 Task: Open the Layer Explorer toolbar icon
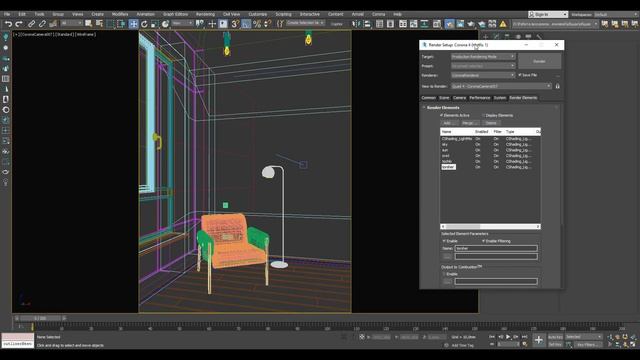tap(391, 24)
